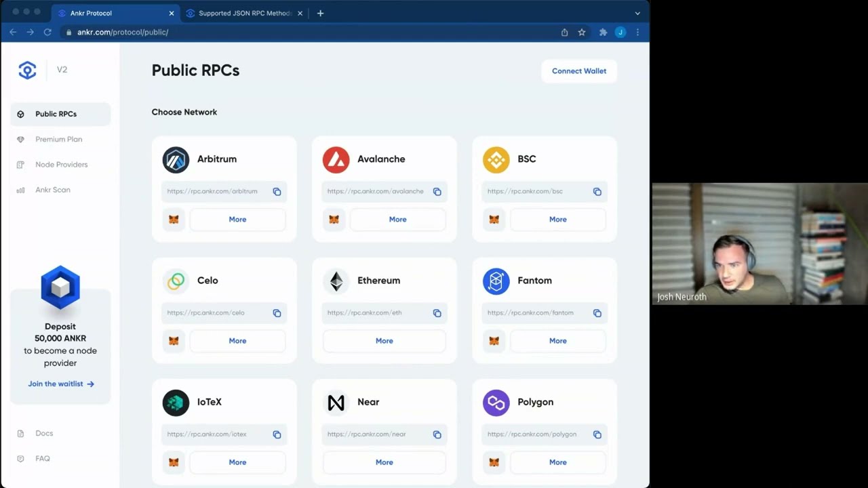This screenshot has height=488, width=868.
Task: Click the Polygon network logo
Action: 496,403
